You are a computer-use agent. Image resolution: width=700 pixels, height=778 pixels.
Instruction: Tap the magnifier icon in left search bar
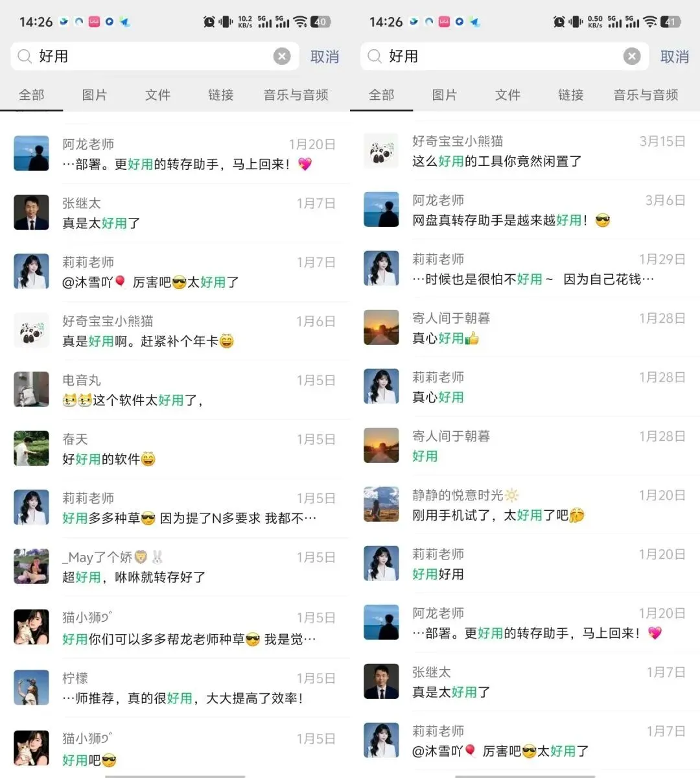tap(25, 56)
